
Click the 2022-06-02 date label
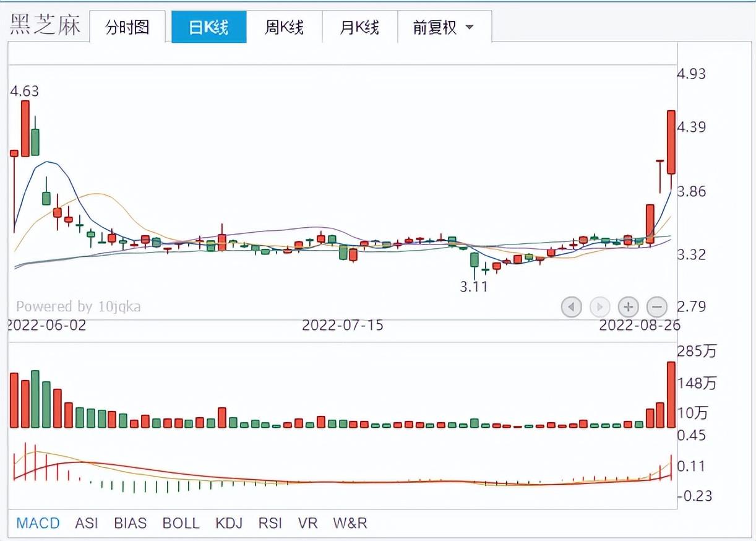click(x=47, y=325)
